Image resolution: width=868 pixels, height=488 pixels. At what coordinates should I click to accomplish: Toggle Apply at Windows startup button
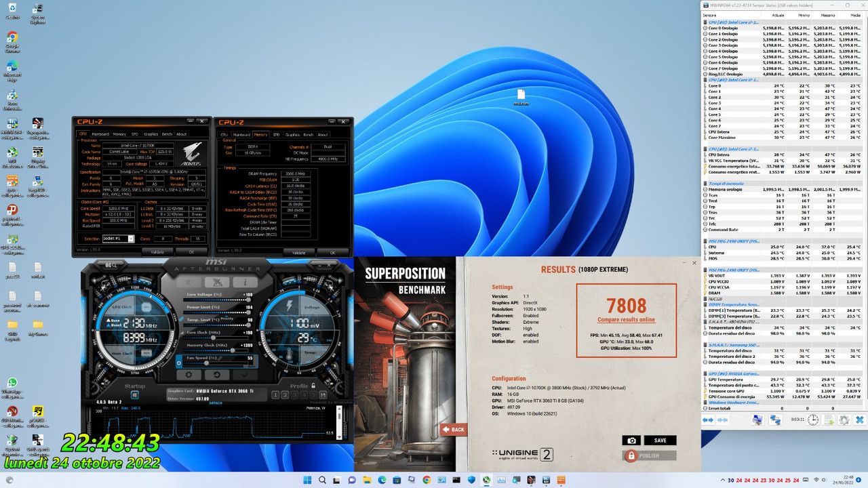coord(134,395)
